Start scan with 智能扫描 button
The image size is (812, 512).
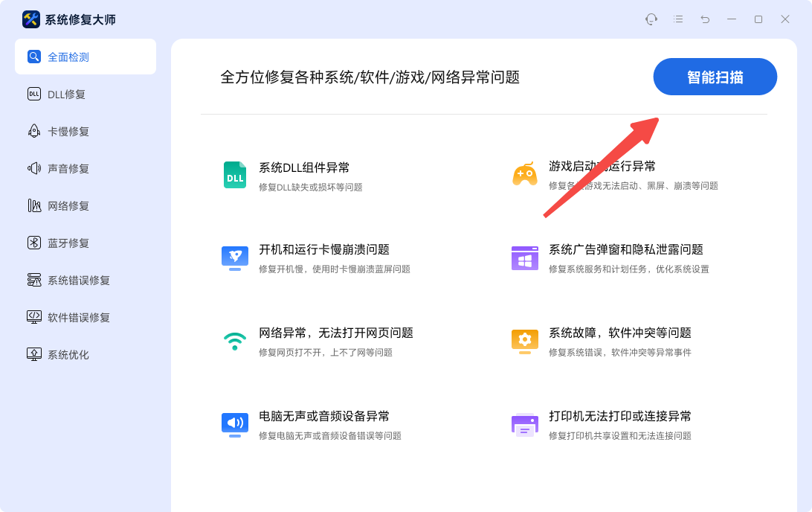point(715,77)
